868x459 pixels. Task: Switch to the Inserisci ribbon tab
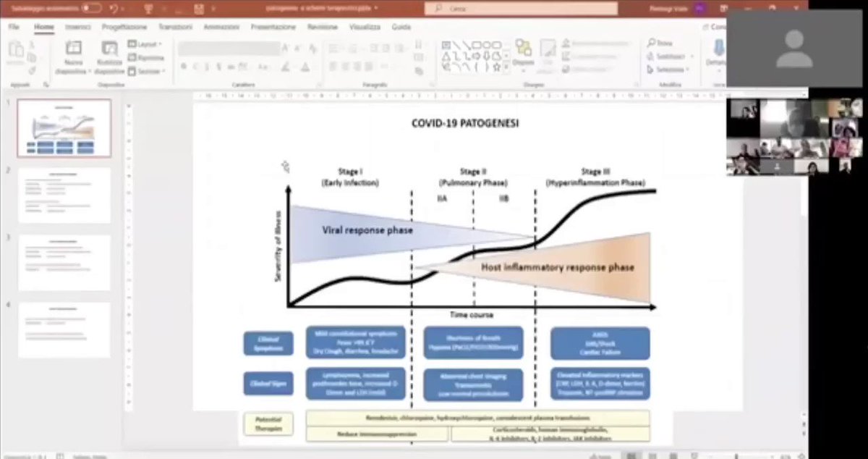(x=78, y=27)
